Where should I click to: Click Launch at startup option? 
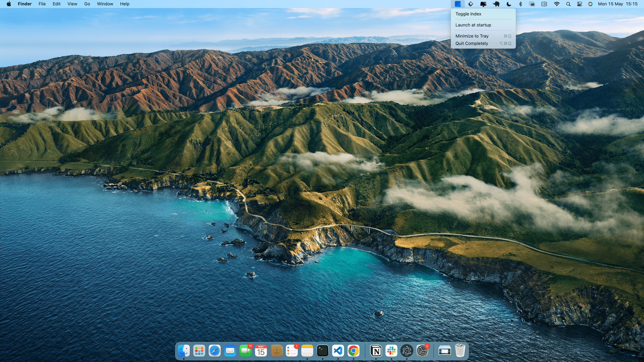click(x=473, y=25)
